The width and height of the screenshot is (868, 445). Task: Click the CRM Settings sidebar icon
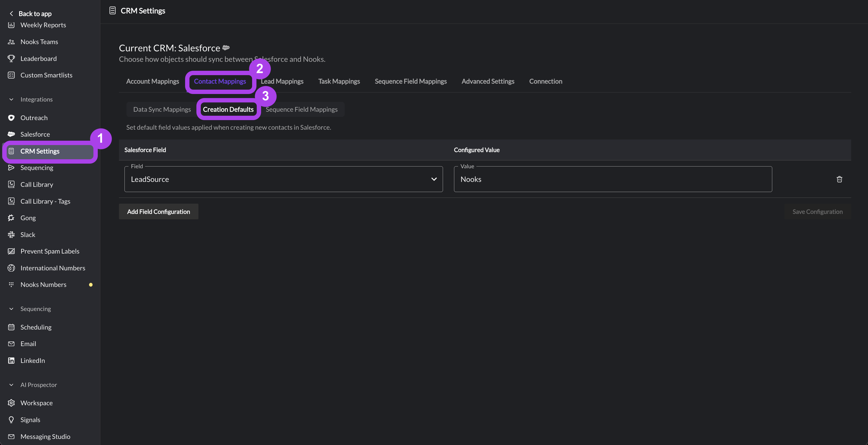pos(11,151)
